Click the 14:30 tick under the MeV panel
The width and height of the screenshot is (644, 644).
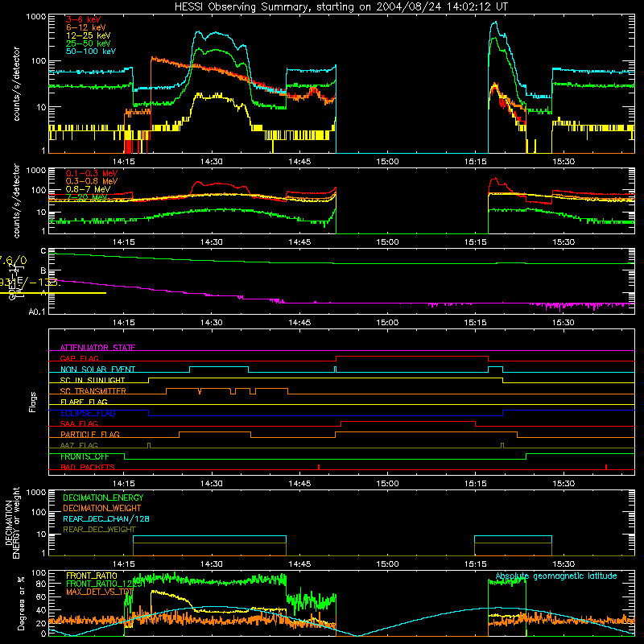pyautogui.click(x=212, y=242)
